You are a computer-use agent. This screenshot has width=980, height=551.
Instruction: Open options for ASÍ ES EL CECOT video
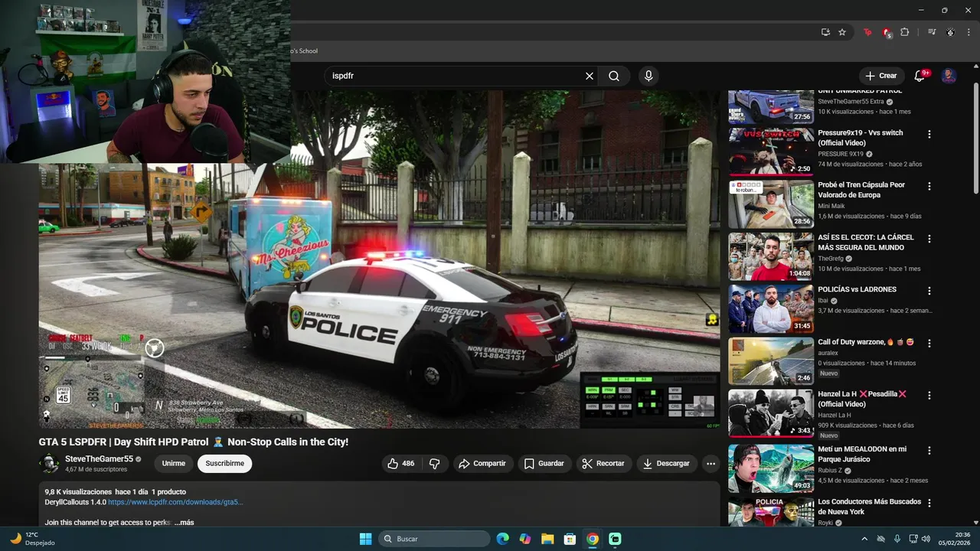click(929, 239)
